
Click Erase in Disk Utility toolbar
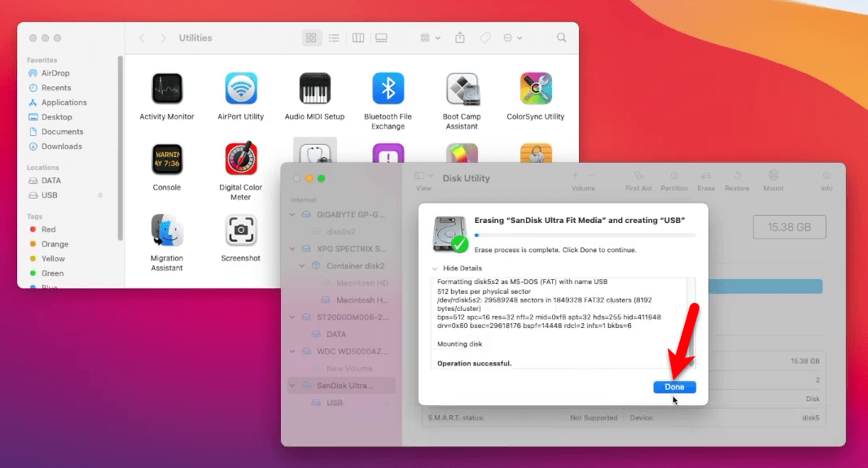pos(706,181)
